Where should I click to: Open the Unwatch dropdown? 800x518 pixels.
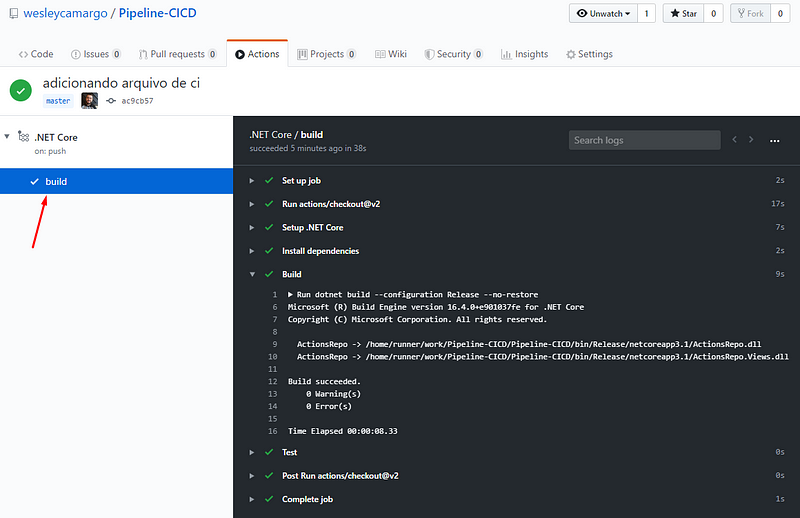click(x=606, y=14)
